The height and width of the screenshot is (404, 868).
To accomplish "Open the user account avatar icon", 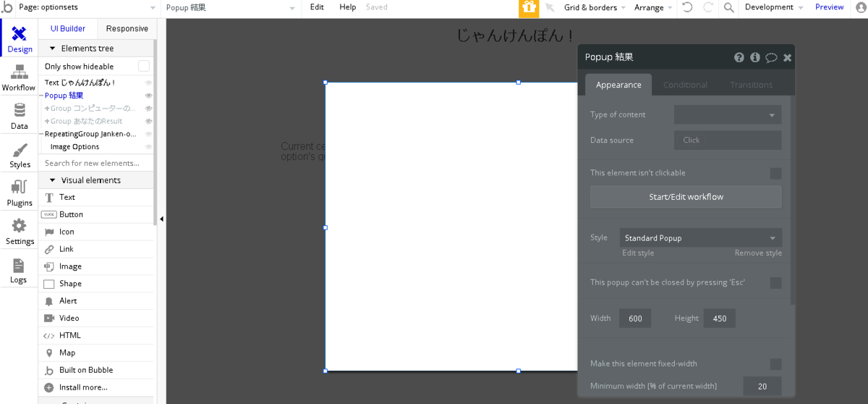I will pyautogui.click(x=860, y=7).
